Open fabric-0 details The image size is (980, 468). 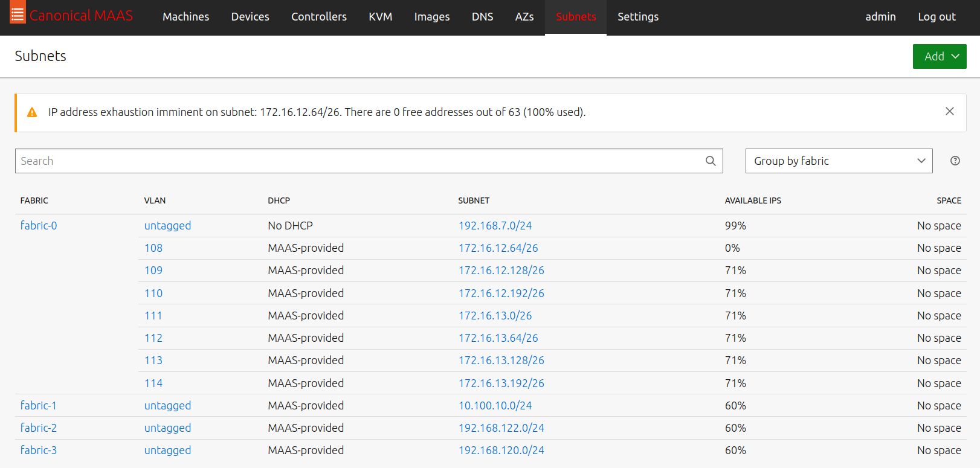(x=39, y=225)
